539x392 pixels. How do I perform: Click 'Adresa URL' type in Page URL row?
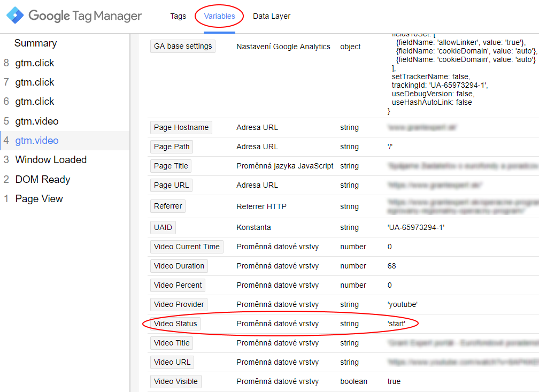pyautogui.click(x=257, y=185)
